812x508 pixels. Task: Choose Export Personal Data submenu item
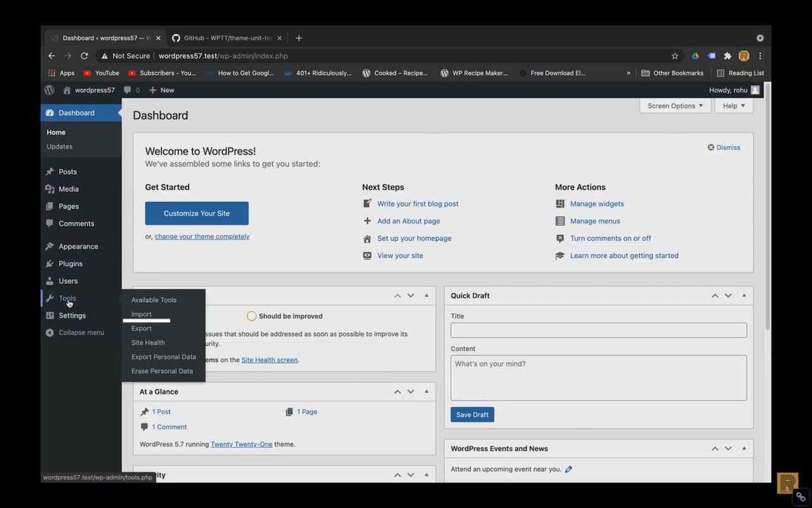(x=164, y=357)
